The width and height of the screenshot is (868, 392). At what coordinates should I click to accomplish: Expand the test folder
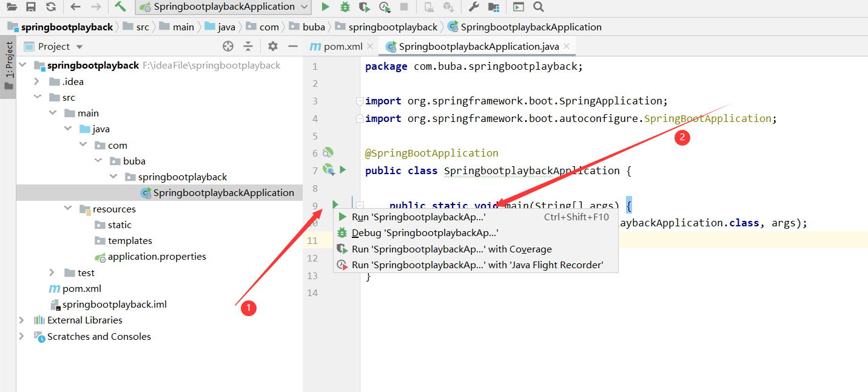[x=53, y=272]
